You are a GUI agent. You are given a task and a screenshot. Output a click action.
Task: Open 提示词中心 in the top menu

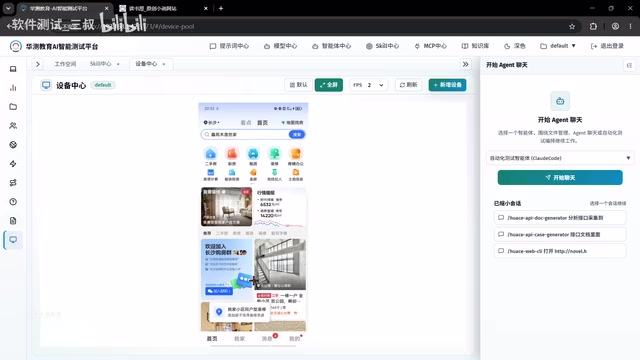point(229,46)
